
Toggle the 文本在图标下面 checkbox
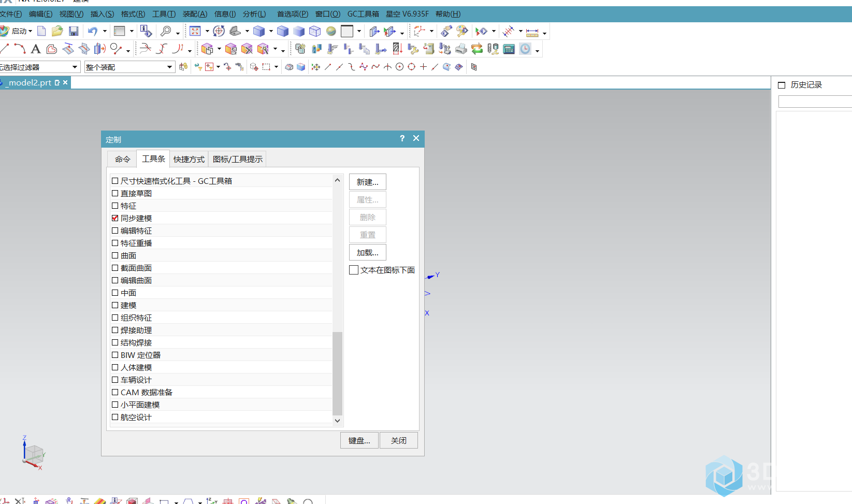[x=354, y=270]
